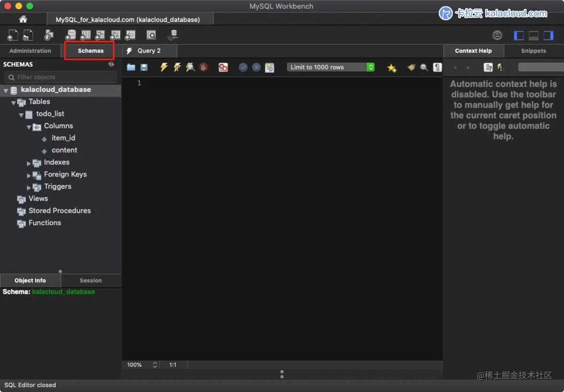The image size is (564, 392).
Task: Switch to Session tab
Action: click(91, 281)
